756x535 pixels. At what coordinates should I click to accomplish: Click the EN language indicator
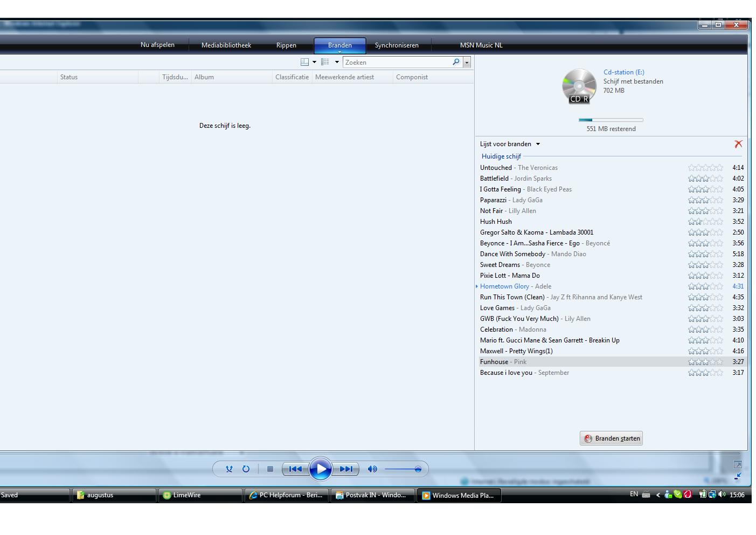point(634,494)
